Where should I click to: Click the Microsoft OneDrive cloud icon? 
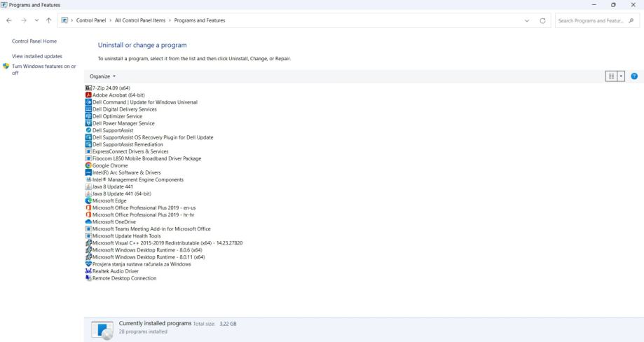pos(88,221)
